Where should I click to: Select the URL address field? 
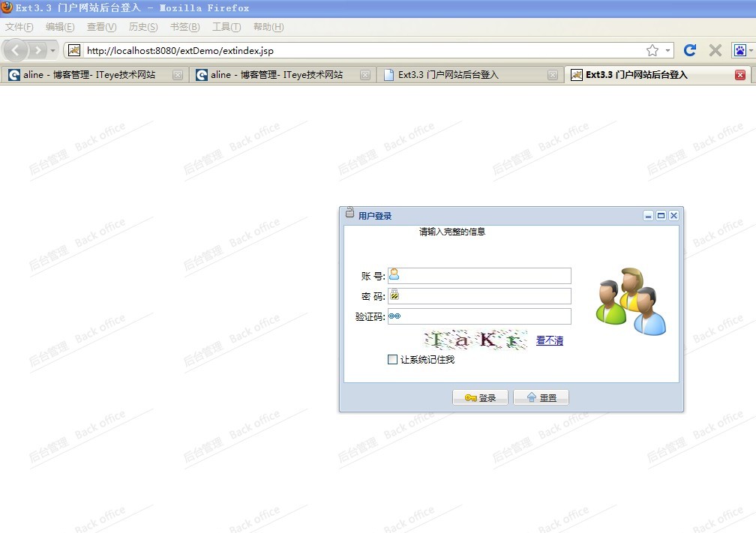point(364,50)
